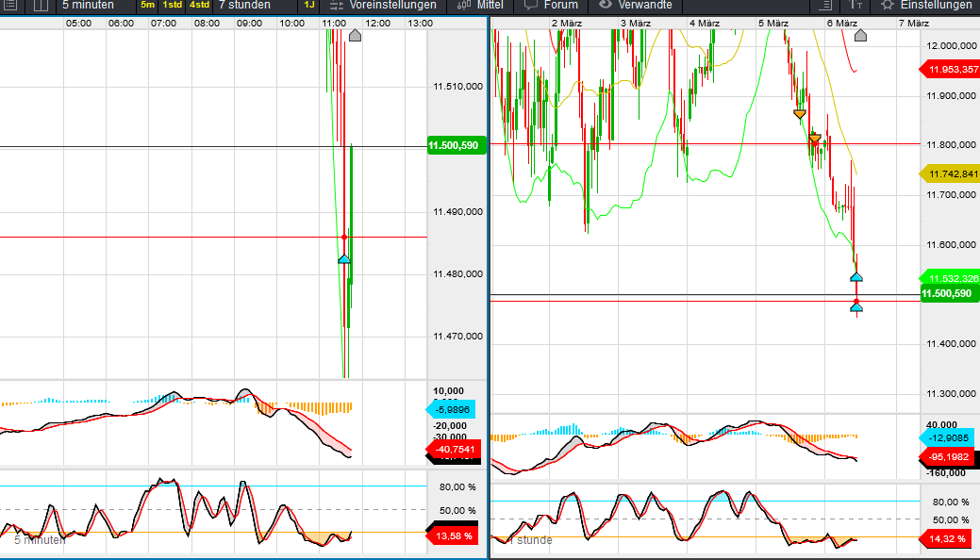Image resolution: width=980 pixels, height=560 pixels.
Task: Click the red 13,58 % stochastic value label
Action: 452,536
